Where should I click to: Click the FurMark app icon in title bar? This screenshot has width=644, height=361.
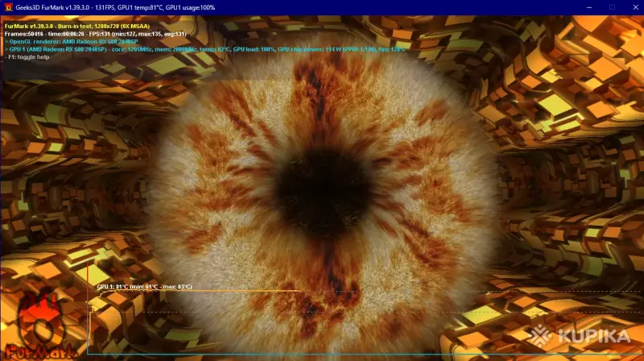(x=8, y=7)
